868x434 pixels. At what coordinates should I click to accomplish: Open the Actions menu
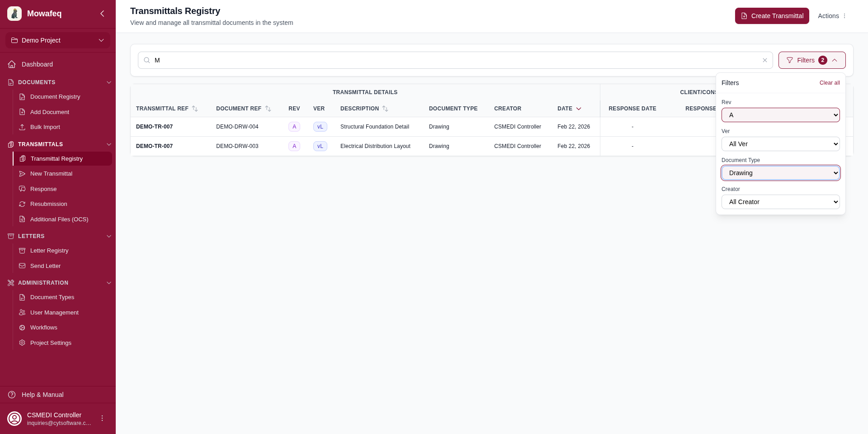tap(832, 16)
